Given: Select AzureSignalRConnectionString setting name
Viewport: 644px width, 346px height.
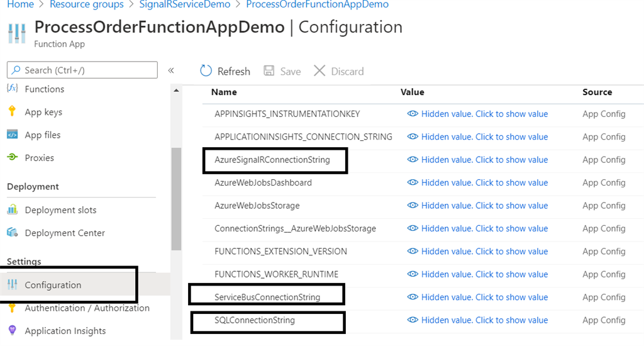Looking at the screenshot, I should tap(272, 160).
